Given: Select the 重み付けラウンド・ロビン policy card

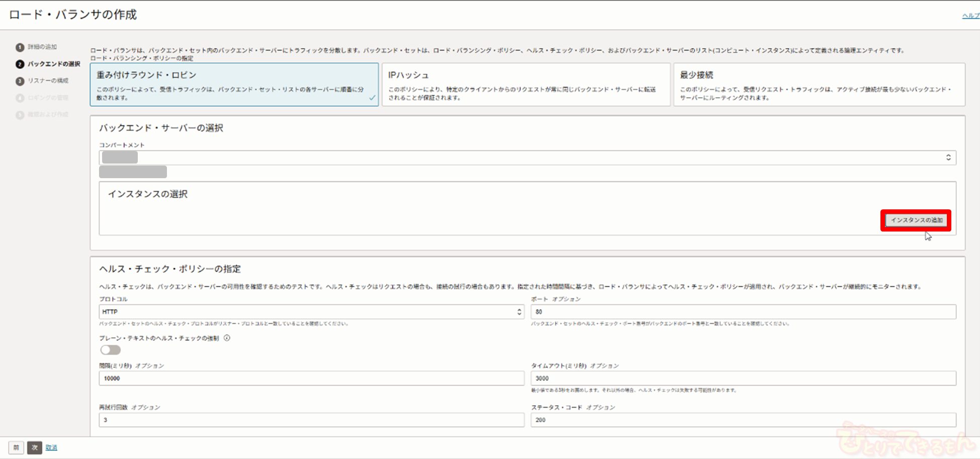Looking at the screenshot, I should point(234,85).
